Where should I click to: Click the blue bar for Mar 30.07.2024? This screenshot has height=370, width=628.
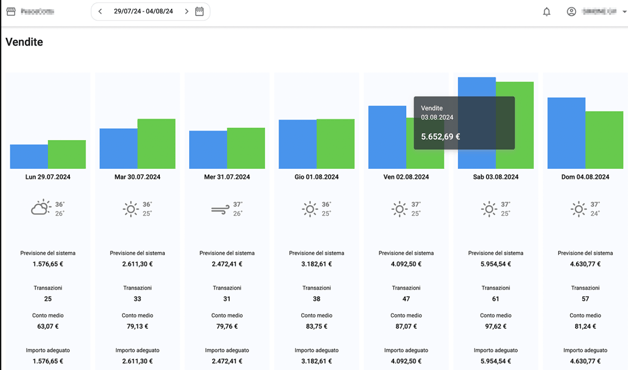[x=119, y=149]
